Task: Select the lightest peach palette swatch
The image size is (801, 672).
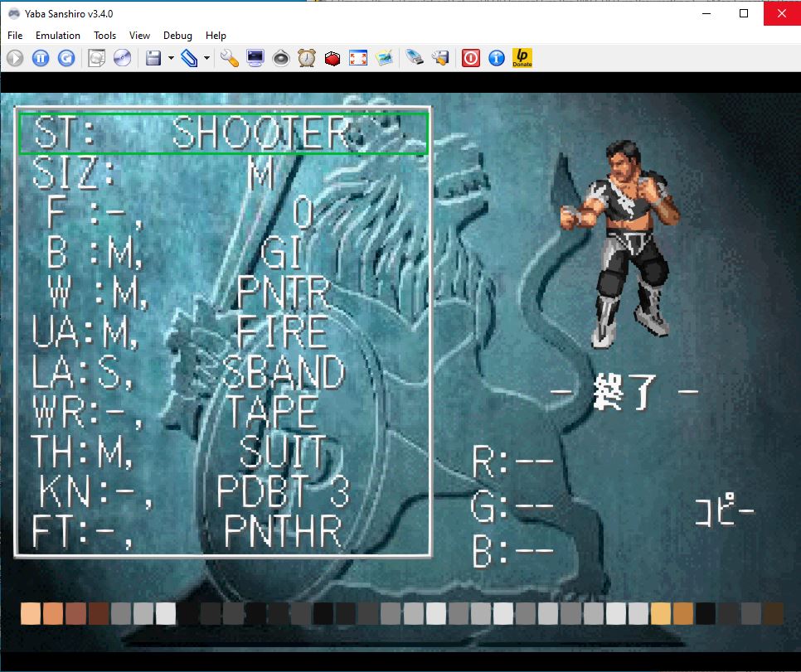Action: coord(31,614)
